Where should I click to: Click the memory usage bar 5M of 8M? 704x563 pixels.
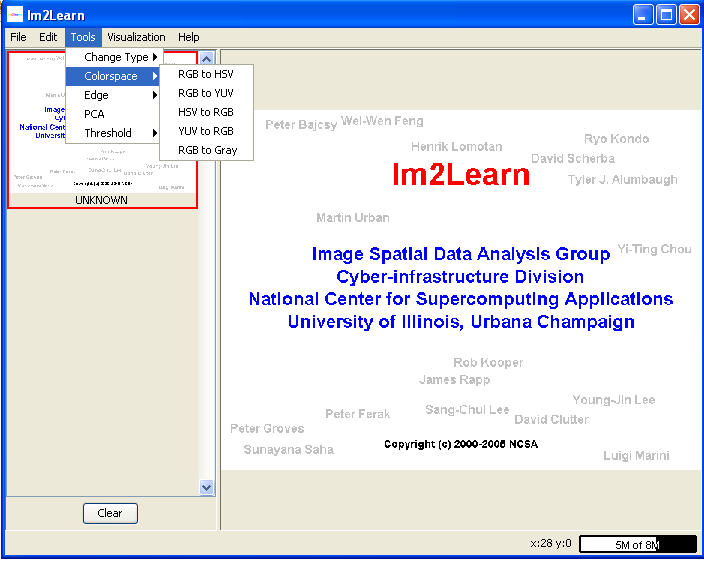637,544
